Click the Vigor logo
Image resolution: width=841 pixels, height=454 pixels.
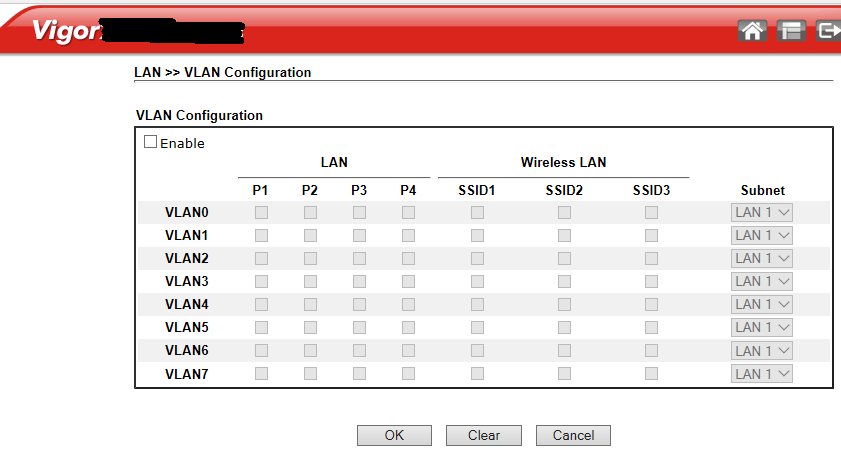coord(67,30)
